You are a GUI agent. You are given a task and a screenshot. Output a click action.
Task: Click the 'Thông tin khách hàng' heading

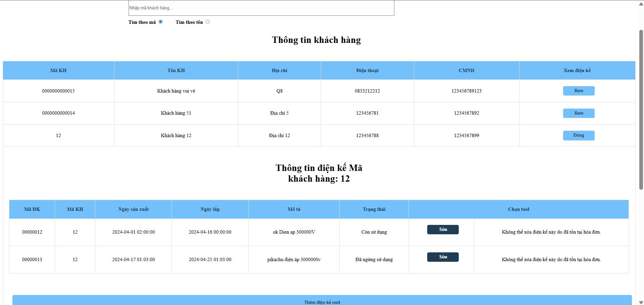(x=316, y=40)
